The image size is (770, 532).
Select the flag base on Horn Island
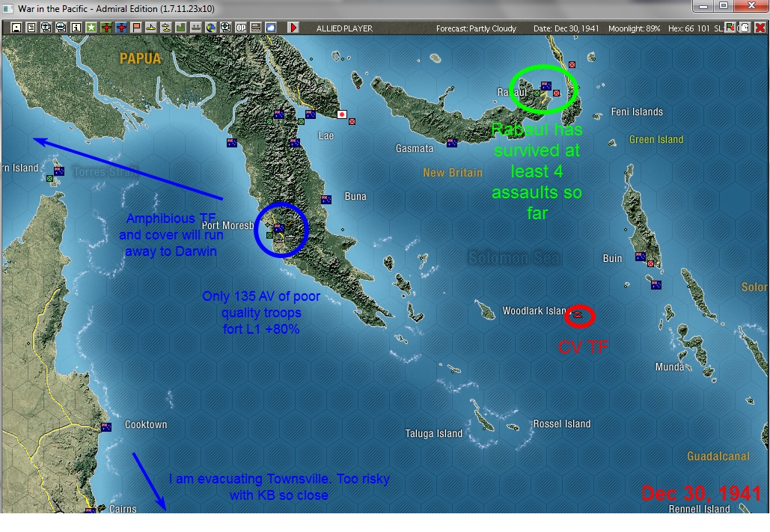[59, 171]
